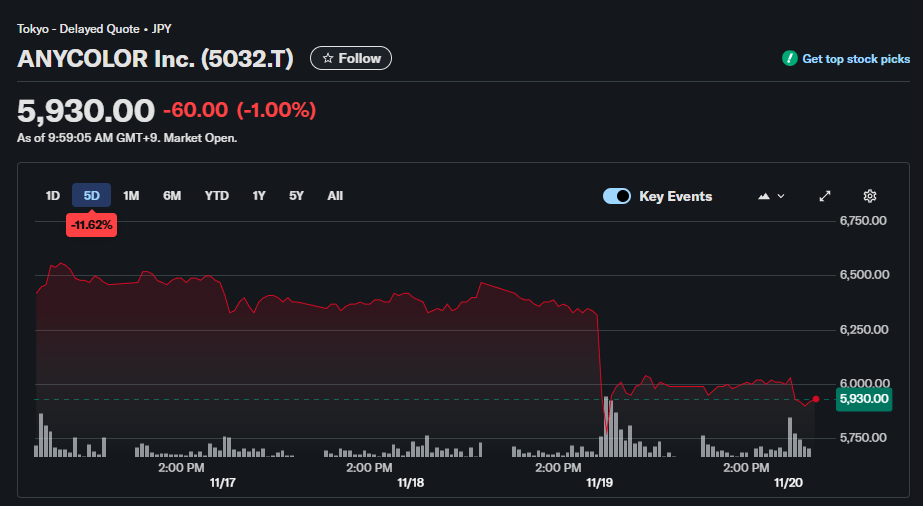Click the red current price dot on chart
This screenshot has width=923, height=506.
816,399
